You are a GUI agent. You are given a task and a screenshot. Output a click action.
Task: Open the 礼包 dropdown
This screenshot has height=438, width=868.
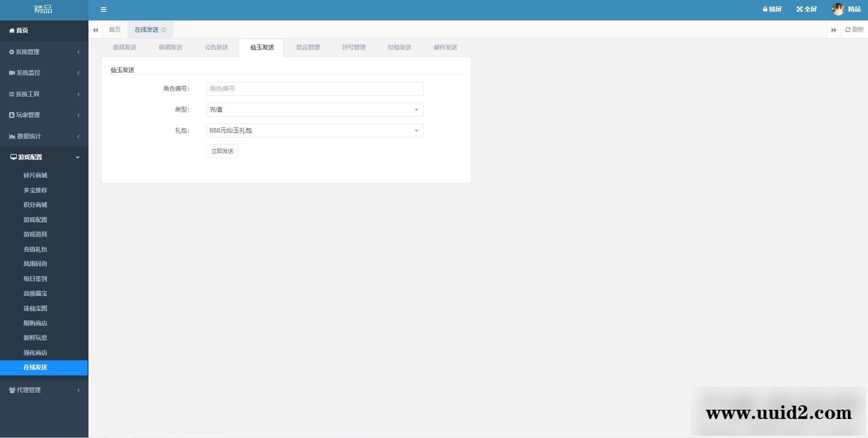point(314,131)
